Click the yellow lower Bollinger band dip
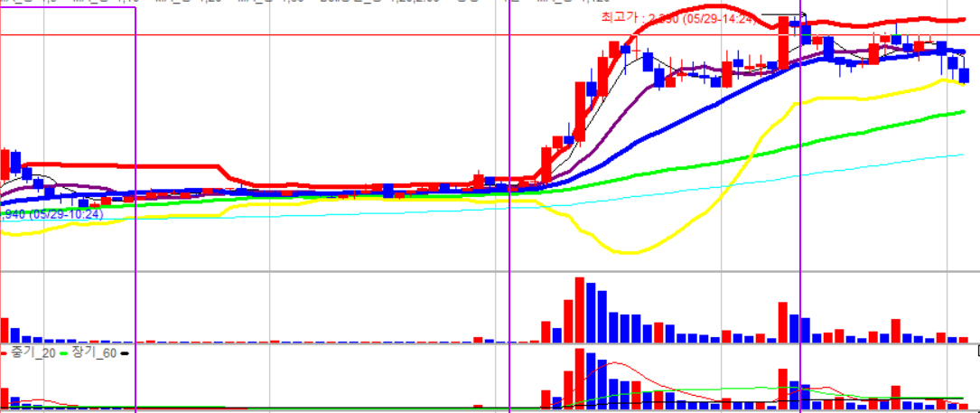Viewport: 980px width, 413px height. (627, 252)
